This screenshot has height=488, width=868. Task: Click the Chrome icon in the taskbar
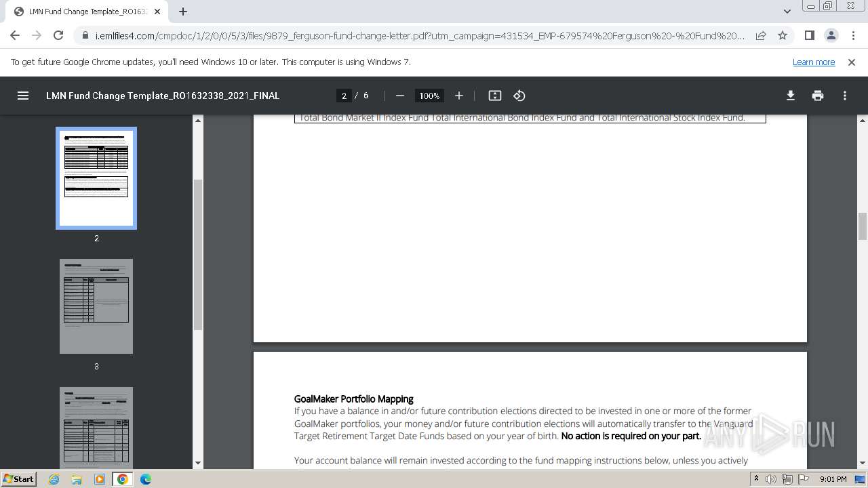point(123,479)
